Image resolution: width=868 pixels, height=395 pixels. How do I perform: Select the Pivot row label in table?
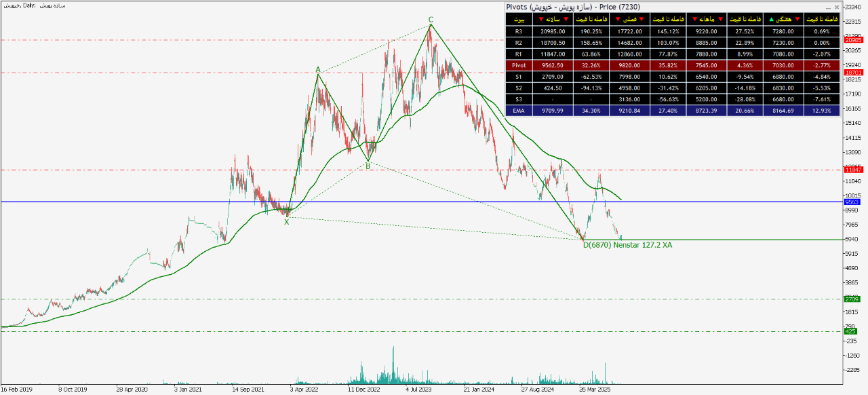[x=519, y=65]
